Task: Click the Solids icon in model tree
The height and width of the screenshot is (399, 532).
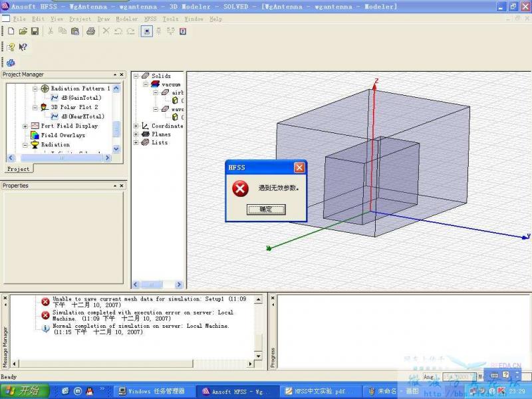Action: click(x=145, y=75)
